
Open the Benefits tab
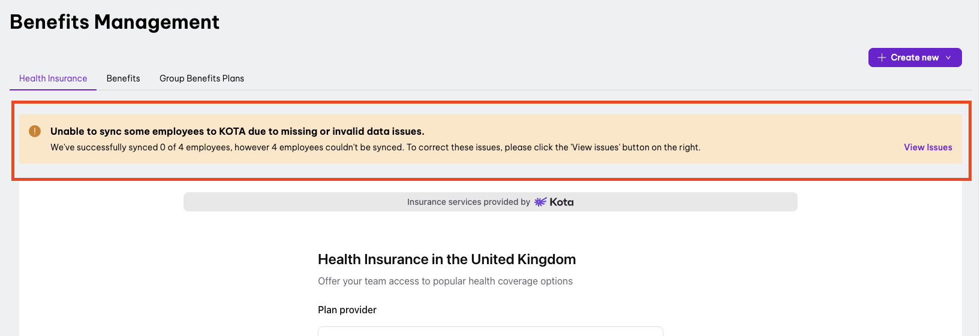(123, 78)
